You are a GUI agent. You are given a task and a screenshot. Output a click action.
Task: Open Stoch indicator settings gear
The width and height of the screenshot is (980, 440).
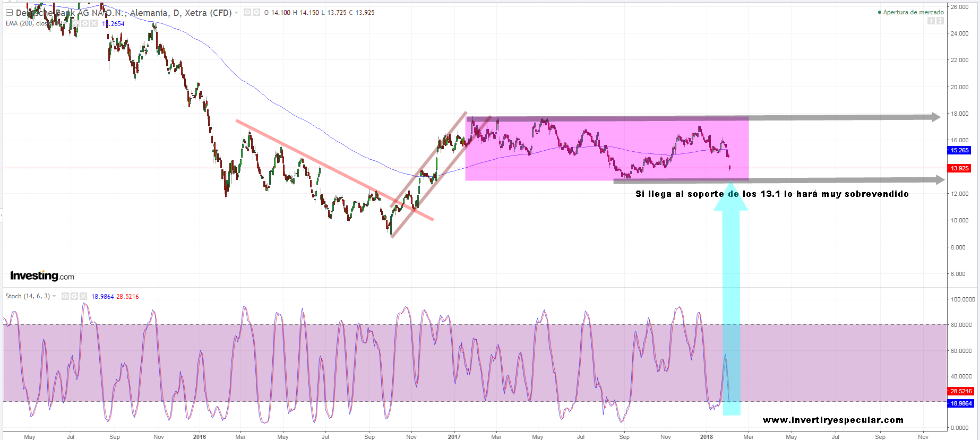[74, 296]
